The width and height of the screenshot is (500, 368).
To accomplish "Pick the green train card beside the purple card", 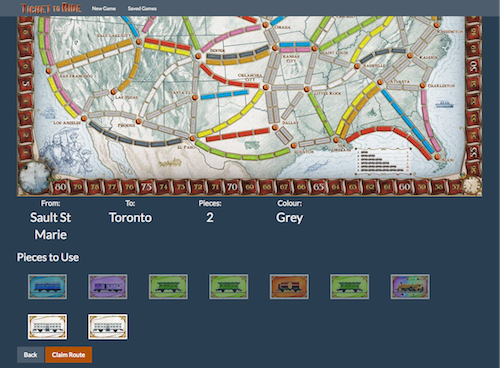I will tap(168, 287).
